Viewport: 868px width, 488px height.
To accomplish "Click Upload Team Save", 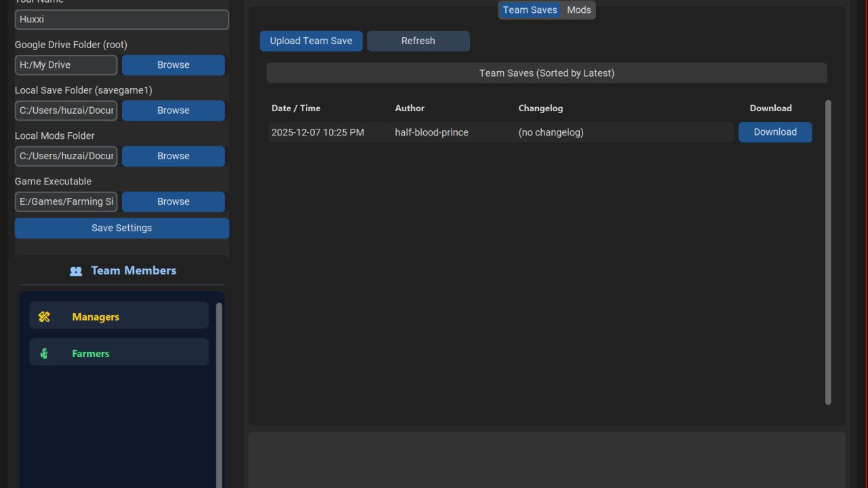I will [311, 41].
